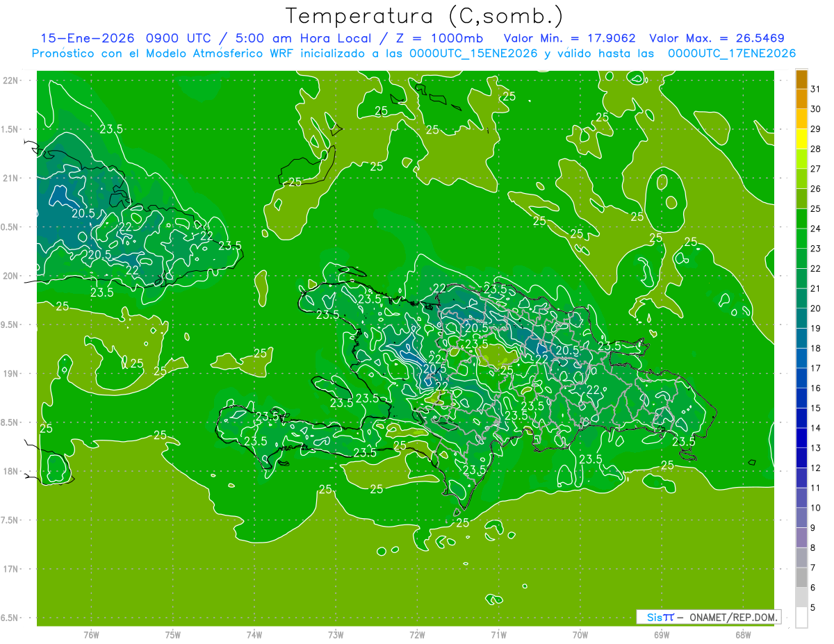Image resolution: width=834 pixels, height=644 pixels.
Task: Click the "75W" longitude axis label
Action: [x=173, y=634]
